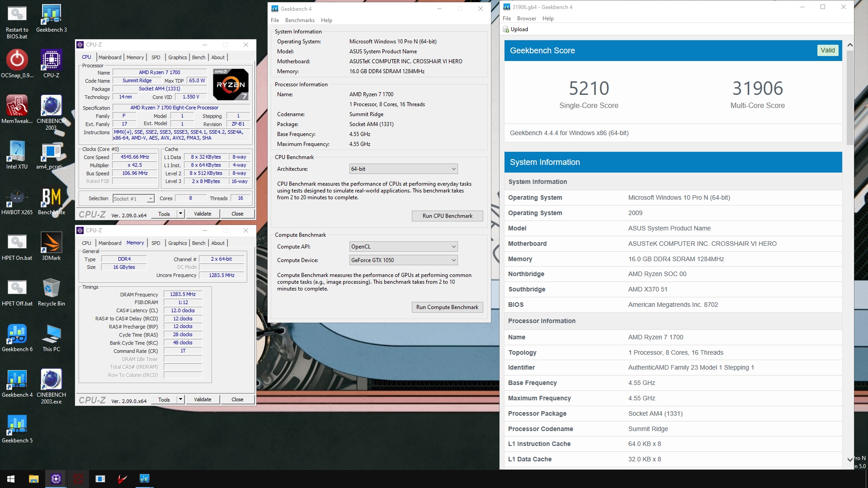
Task: Click Tools button in upper CPU-Z
Action: (164, 214)
